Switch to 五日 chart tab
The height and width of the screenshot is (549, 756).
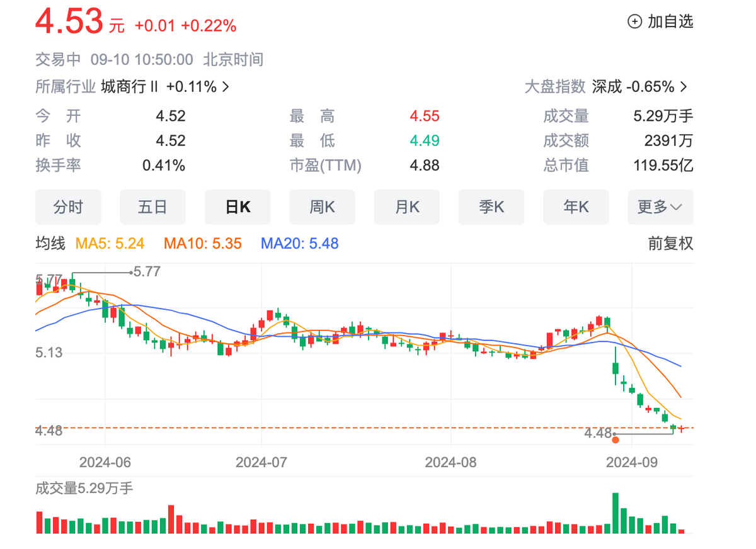point(152,207)
